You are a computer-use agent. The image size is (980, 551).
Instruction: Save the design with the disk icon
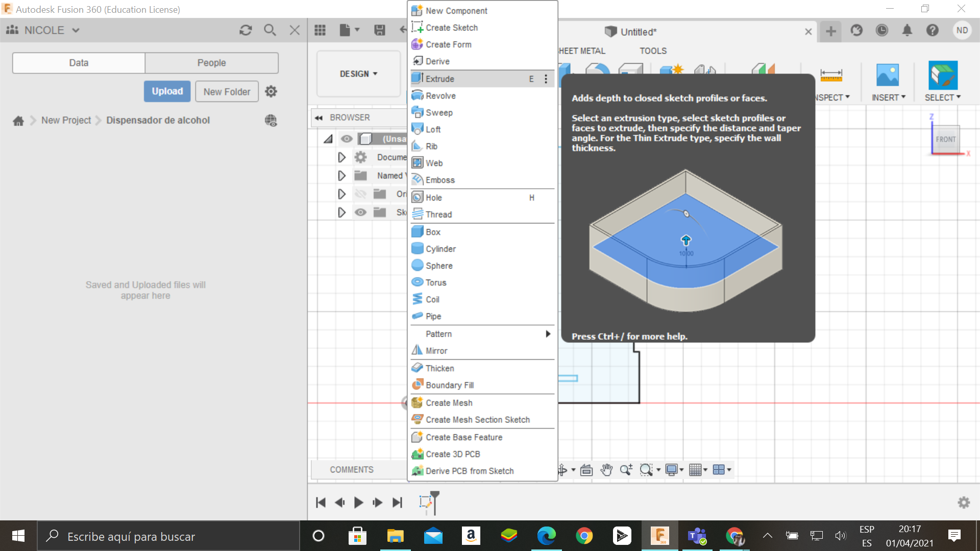tap(380, 30)
